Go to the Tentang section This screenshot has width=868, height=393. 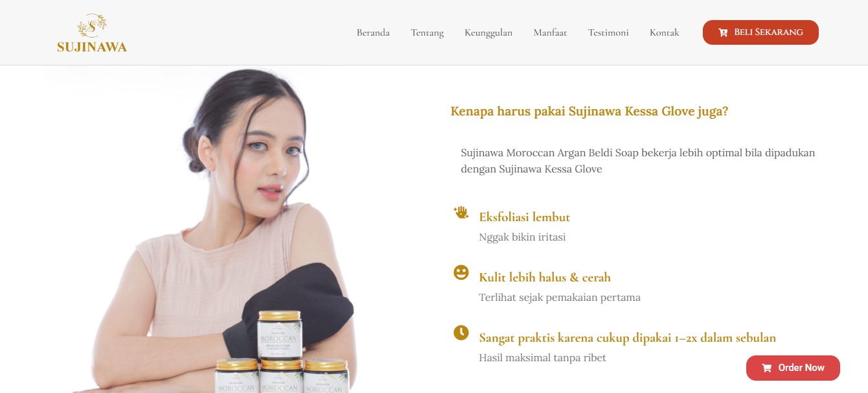click(427, 32)
